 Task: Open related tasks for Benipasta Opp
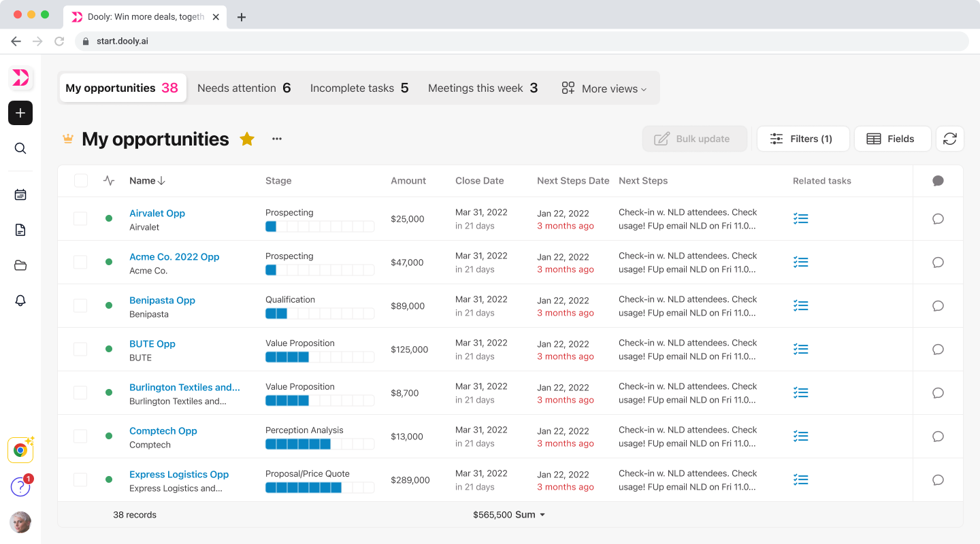click(801, 306)
